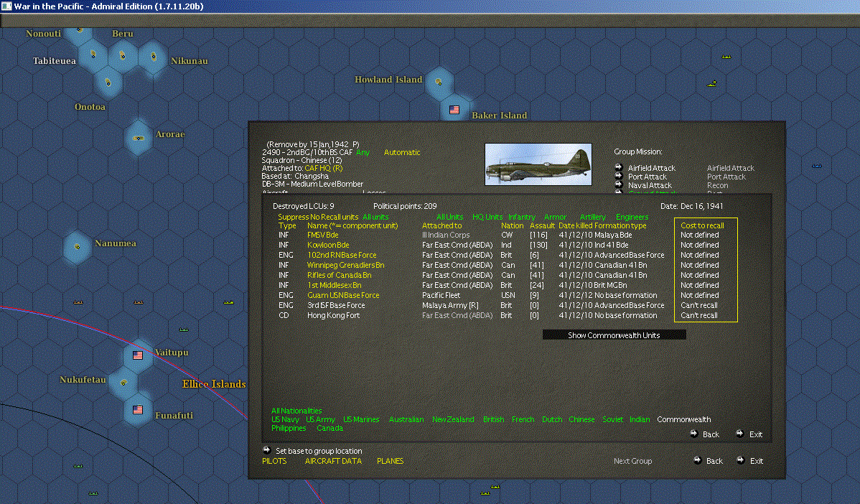Click the US flag at Vaitupu
This screenshot has height=504, width=860.
tap(138, 355)
